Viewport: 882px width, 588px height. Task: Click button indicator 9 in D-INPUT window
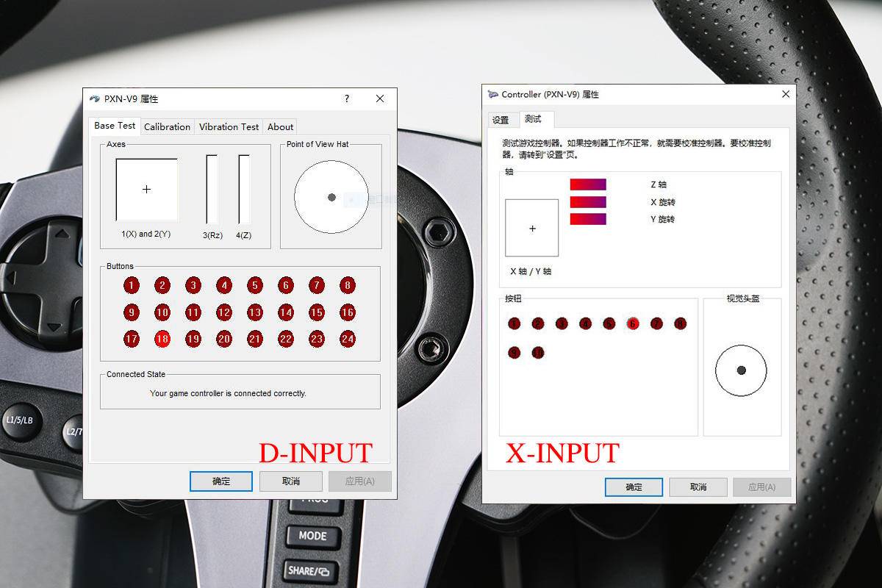[x=132, y=312]
